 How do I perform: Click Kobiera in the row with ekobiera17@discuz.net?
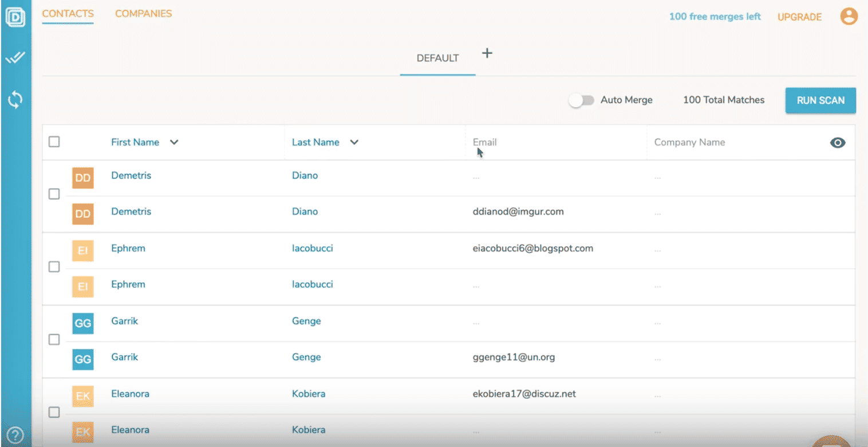coord(309,394)
